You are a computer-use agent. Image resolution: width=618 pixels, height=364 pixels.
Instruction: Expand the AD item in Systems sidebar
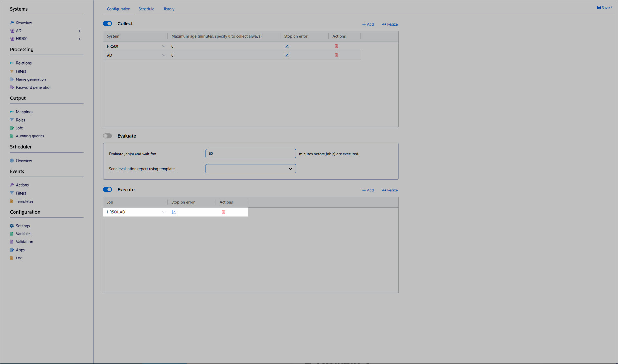pos(80,31)
